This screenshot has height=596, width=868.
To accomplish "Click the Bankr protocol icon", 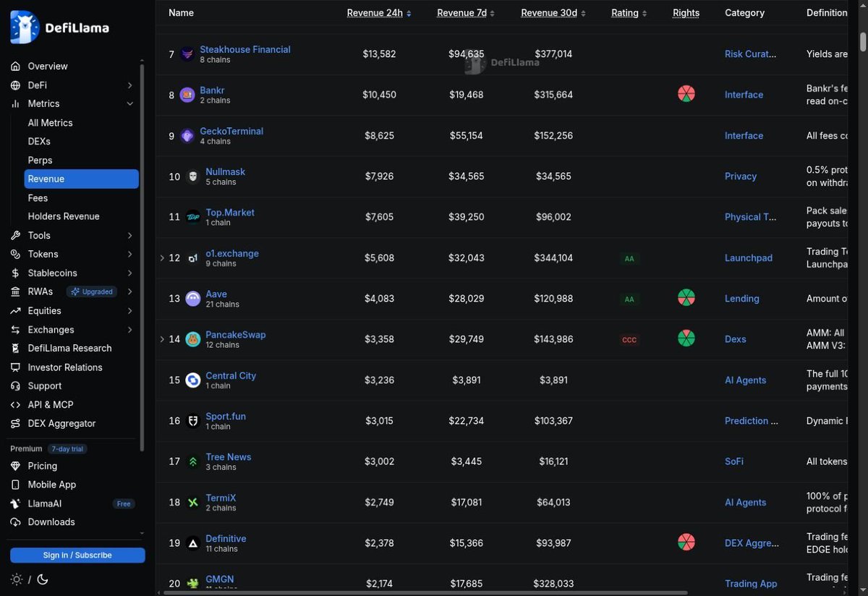I will pos(187,95).
